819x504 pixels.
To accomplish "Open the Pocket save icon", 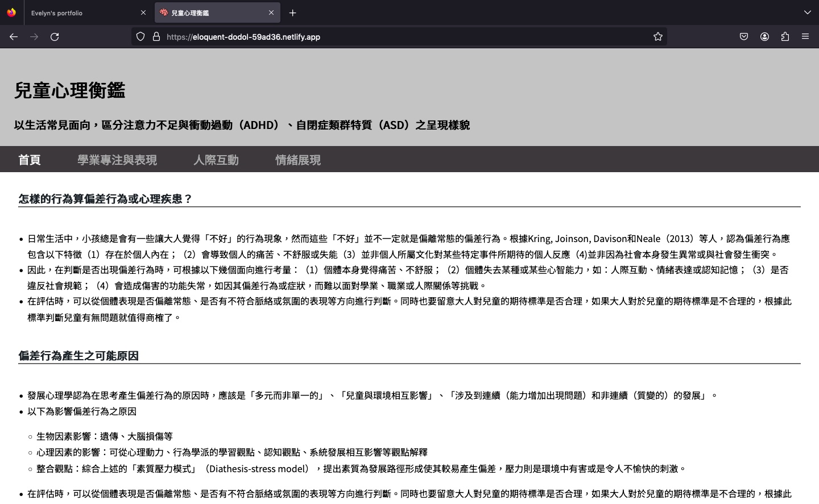I will [x=744, y=36].
